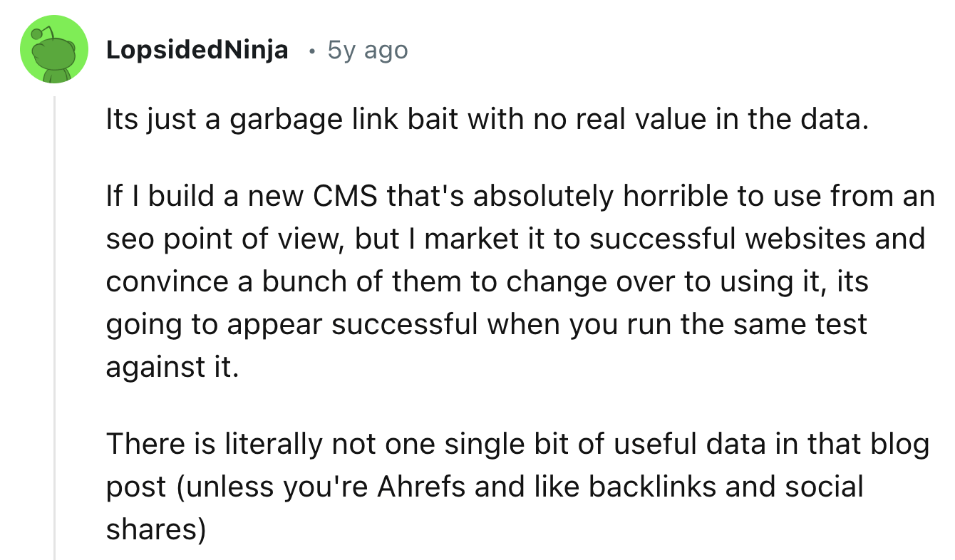Open the LopsidedNinja user profile link
Viewport: 955px width, 560px height.
coord(197,50)
